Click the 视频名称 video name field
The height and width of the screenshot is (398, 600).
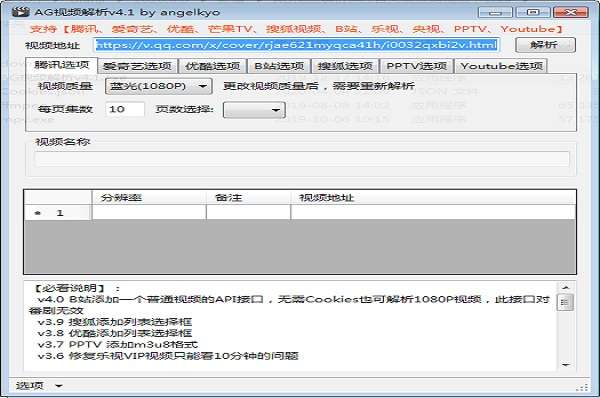tap(302, 159)
